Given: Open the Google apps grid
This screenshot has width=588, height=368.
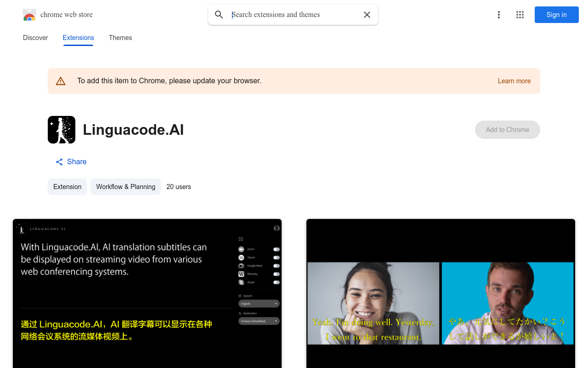Looking at the screenshot, I should pyautogui.click(x=520, y=15).
